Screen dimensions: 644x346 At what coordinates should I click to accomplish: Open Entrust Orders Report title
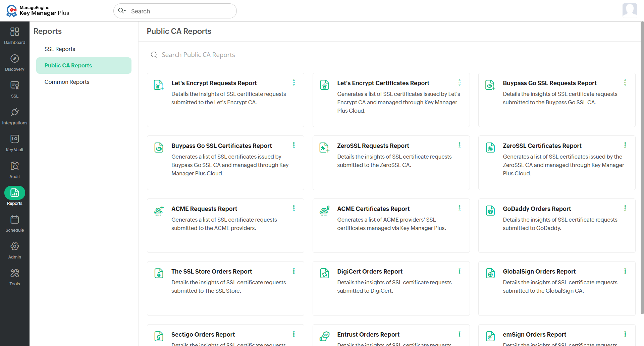[x=368, y=334]
